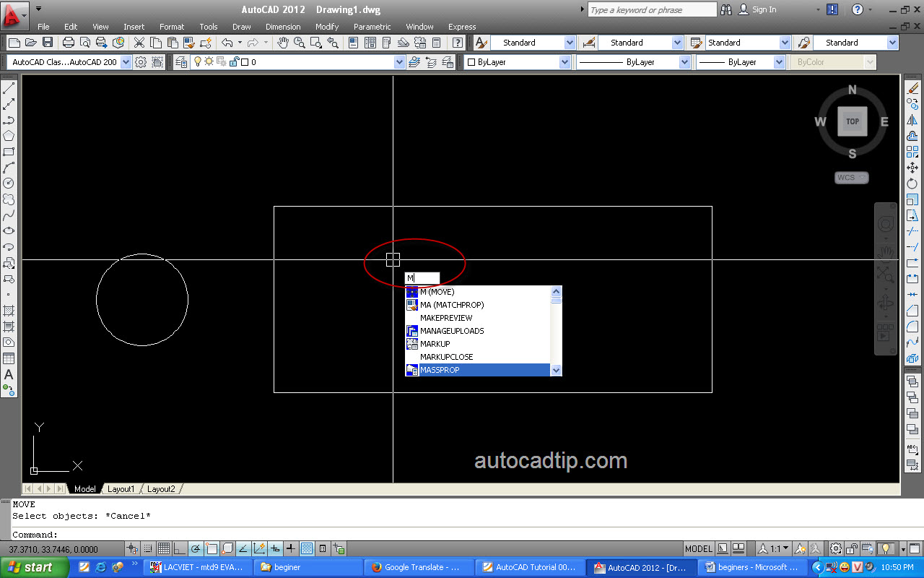Select the Rectangle draw tool
The height and width of the screenshot is (578, 924).
coord(9,152)
